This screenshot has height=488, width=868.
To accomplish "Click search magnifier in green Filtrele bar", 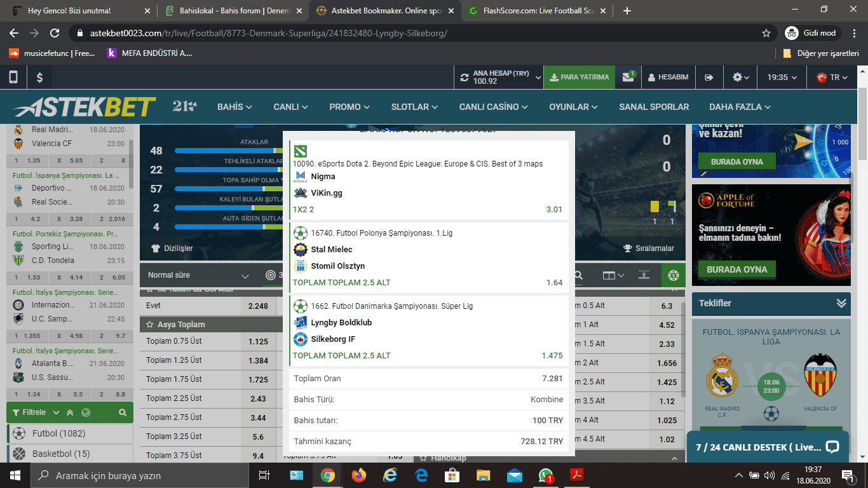I will pyautogui.click(x=123, y=412).
